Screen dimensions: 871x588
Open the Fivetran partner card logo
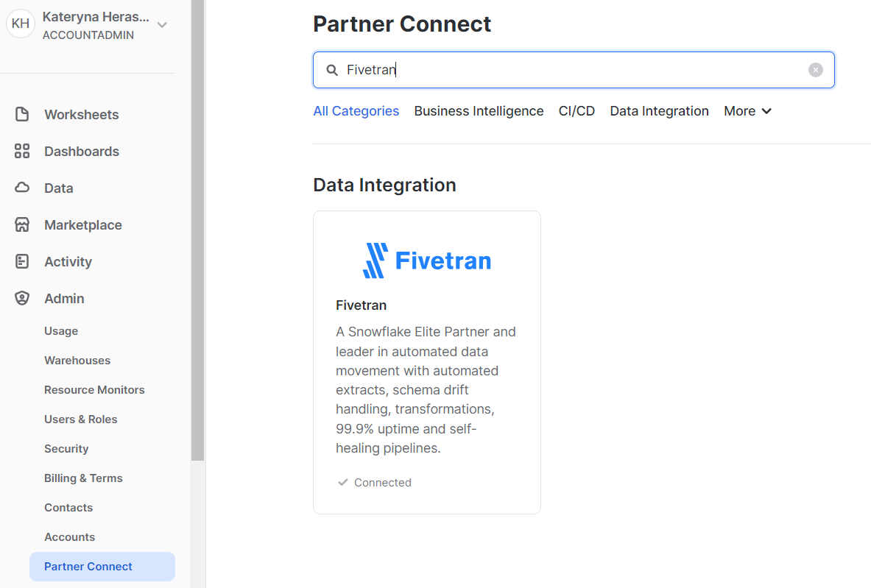pos(427,261)
